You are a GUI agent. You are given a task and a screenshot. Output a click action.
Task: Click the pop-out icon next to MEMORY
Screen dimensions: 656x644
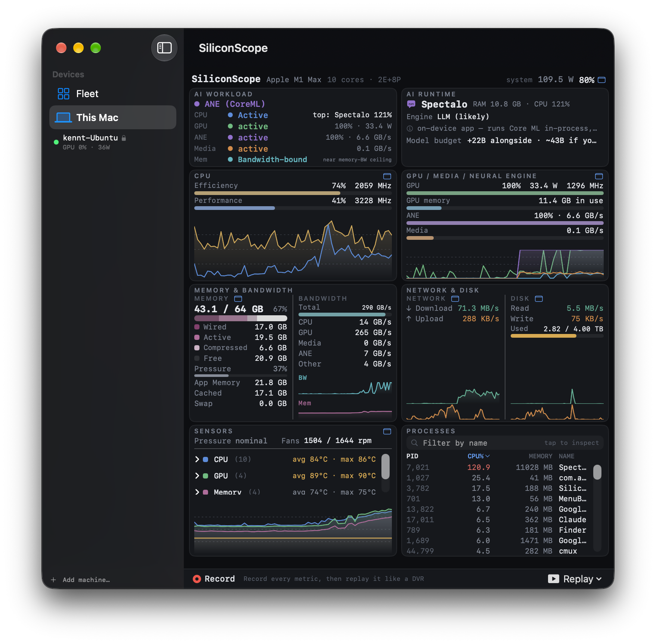pyautogui.click(x=238, y=298)
